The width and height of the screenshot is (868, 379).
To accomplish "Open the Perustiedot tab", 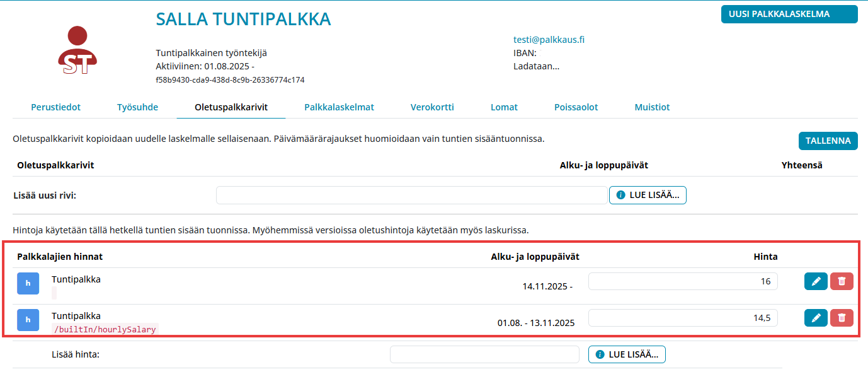I will (x=55, y=107).
